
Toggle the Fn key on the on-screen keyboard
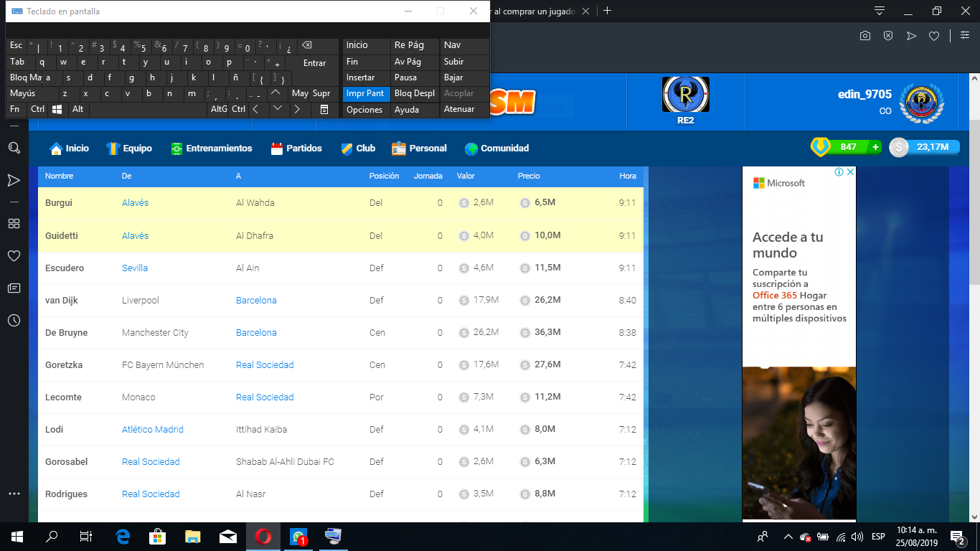coord(17,109)
